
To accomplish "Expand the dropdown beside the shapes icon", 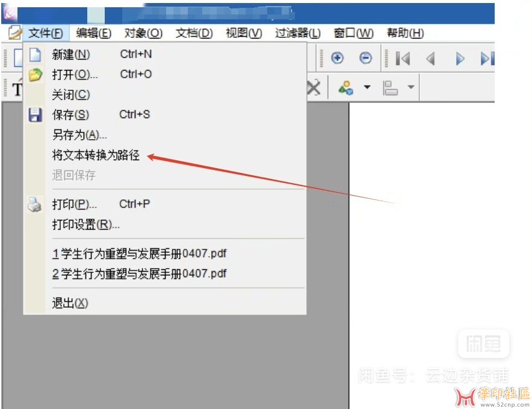I will 367,88.
